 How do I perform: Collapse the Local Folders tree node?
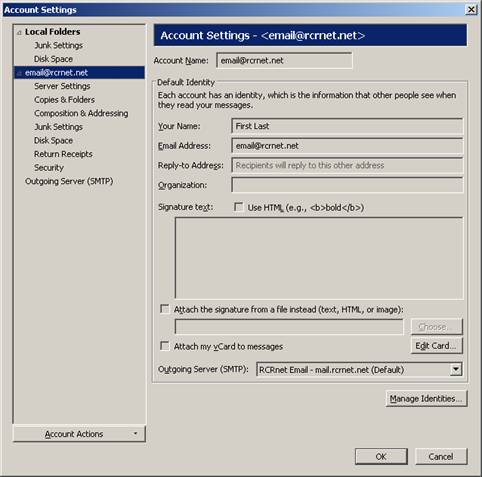coord(19,33)
